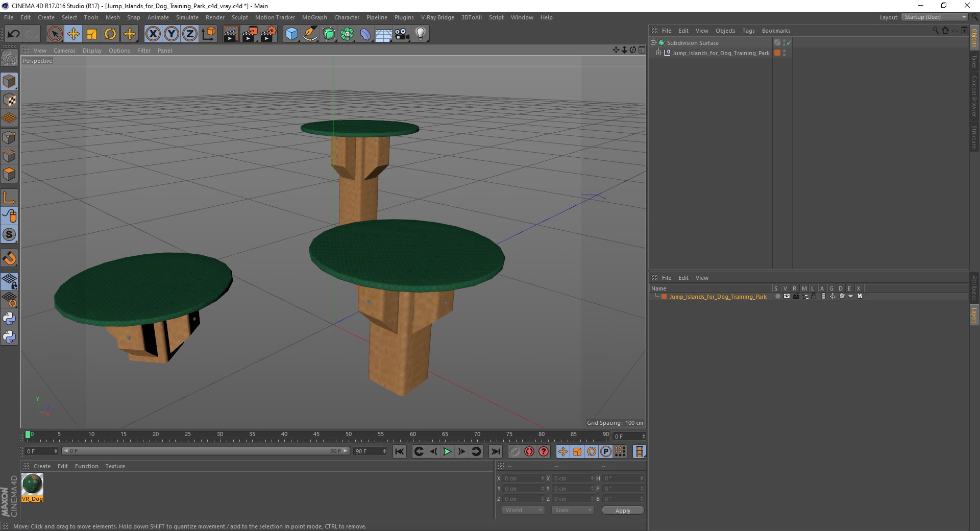Toggle X axis lock

153,34
